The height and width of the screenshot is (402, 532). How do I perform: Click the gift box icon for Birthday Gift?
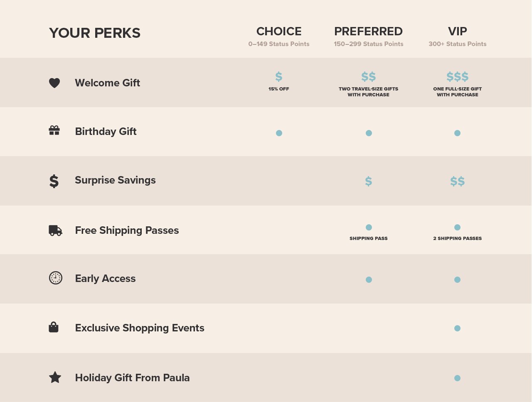[x=54, y=130]
